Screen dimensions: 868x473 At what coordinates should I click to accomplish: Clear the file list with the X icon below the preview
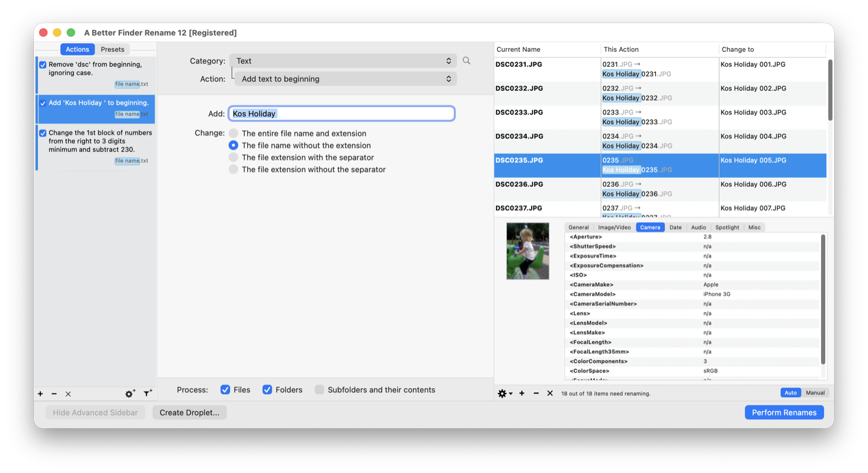tap(550, 393)
